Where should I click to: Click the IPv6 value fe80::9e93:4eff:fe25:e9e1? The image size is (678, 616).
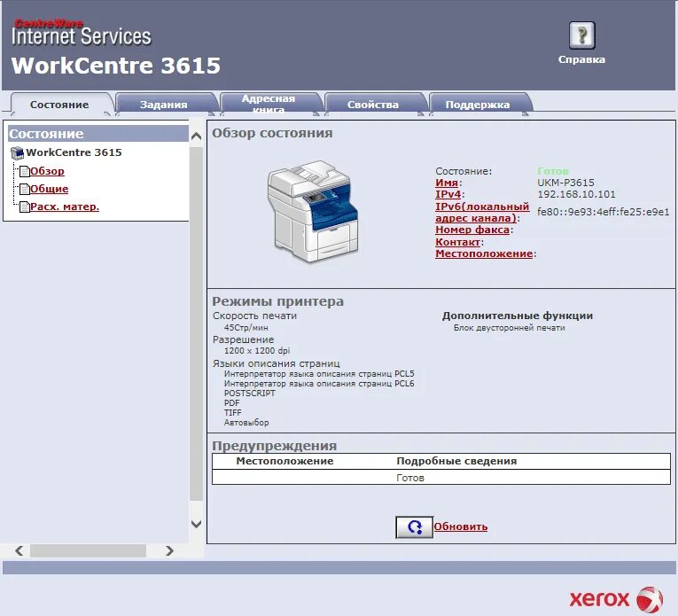pyautogui.click(x=604, y=212)
